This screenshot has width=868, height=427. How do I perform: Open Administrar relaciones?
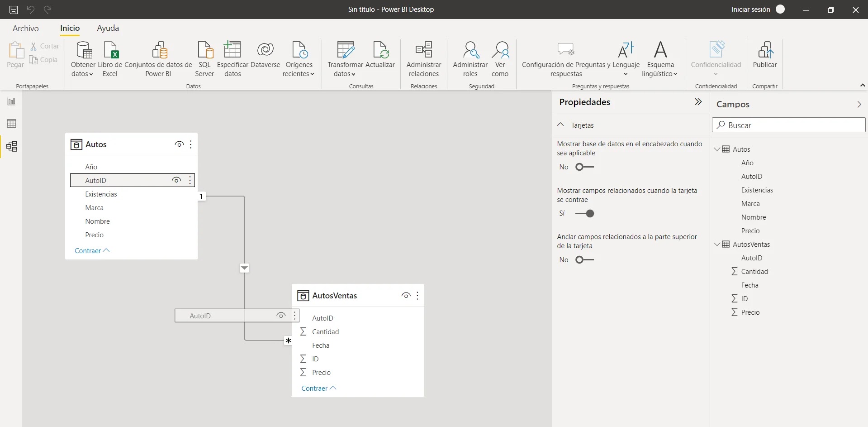pyautogui.click(x=424, y=59)
